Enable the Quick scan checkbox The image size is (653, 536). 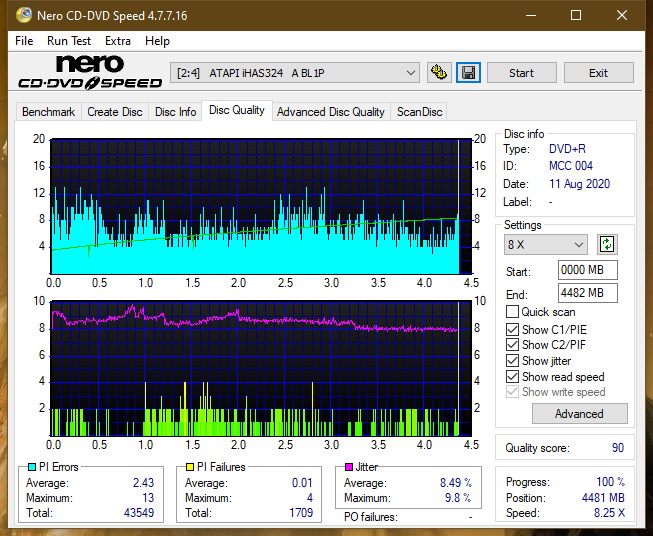point(512,312)
